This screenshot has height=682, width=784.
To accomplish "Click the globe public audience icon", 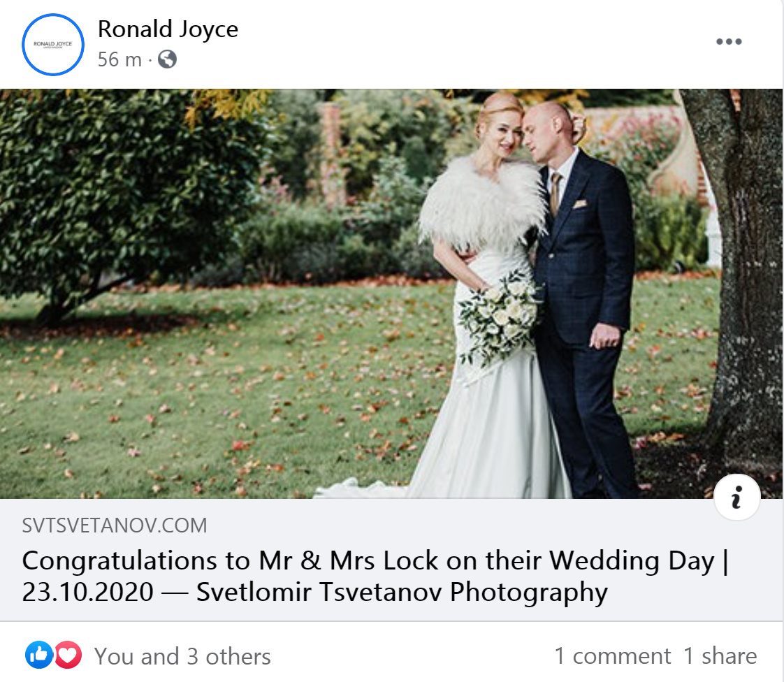I will click(x=167, y=59).
